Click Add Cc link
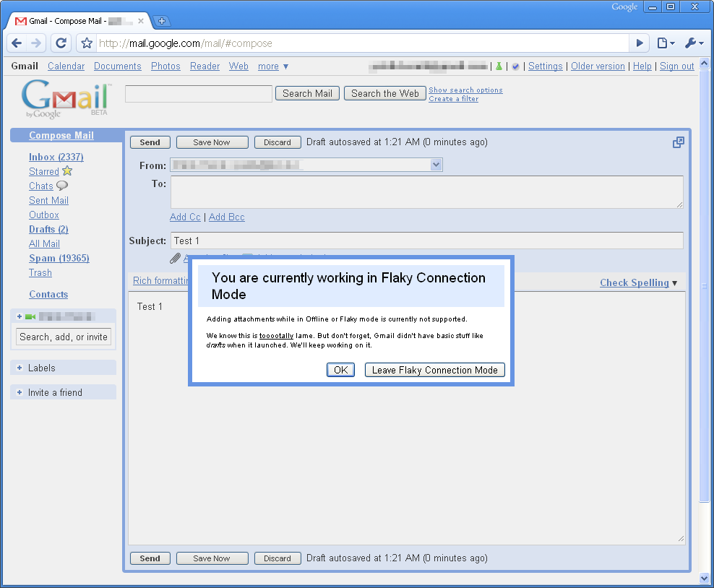Viewport: 714px width, 588px height. pos(185,217)
